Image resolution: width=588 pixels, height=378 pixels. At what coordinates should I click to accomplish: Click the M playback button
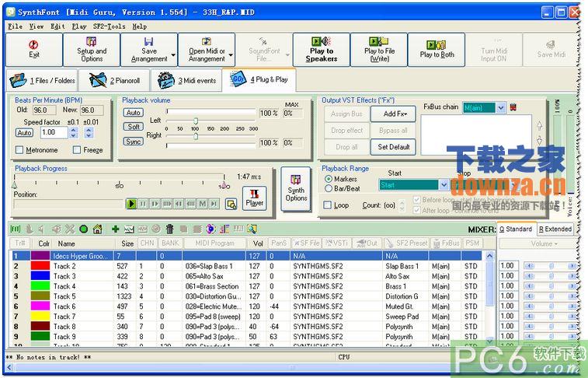(x=203, y=204)
